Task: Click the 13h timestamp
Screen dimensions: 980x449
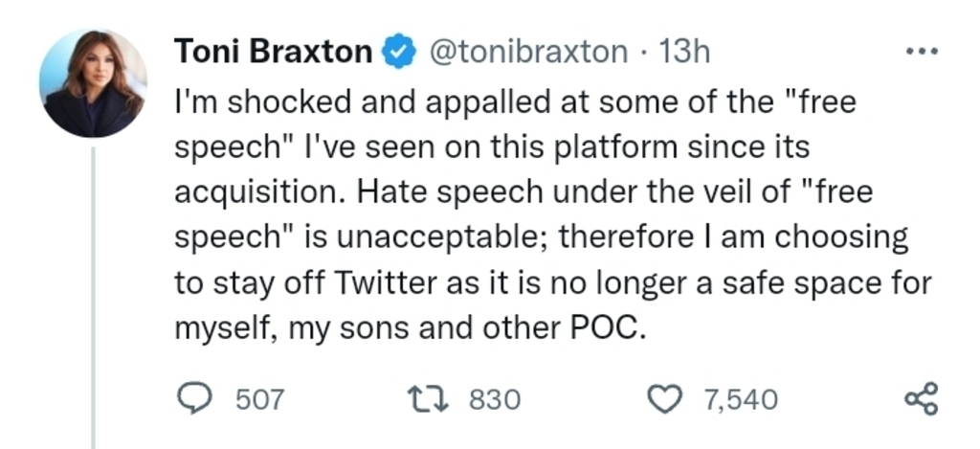Action: [x=684, y=52]
